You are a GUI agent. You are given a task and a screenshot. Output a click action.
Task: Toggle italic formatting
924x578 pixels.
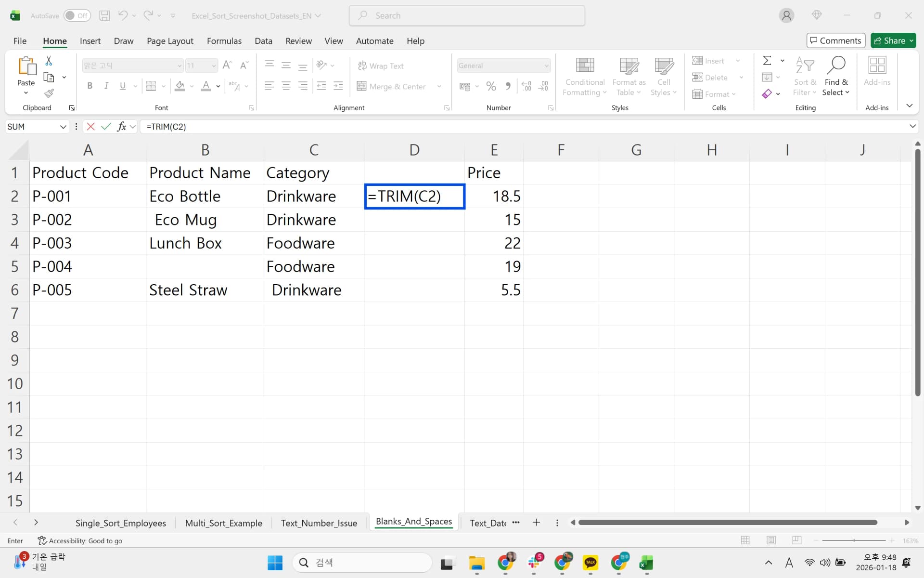[106, 86]
